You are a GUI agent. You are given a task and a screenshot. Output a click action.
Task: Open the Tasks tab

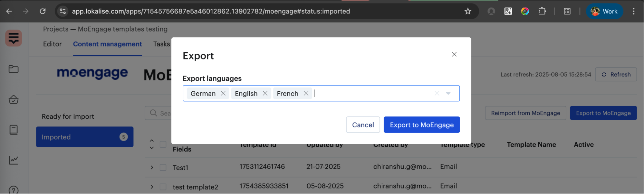coord(161,44)
